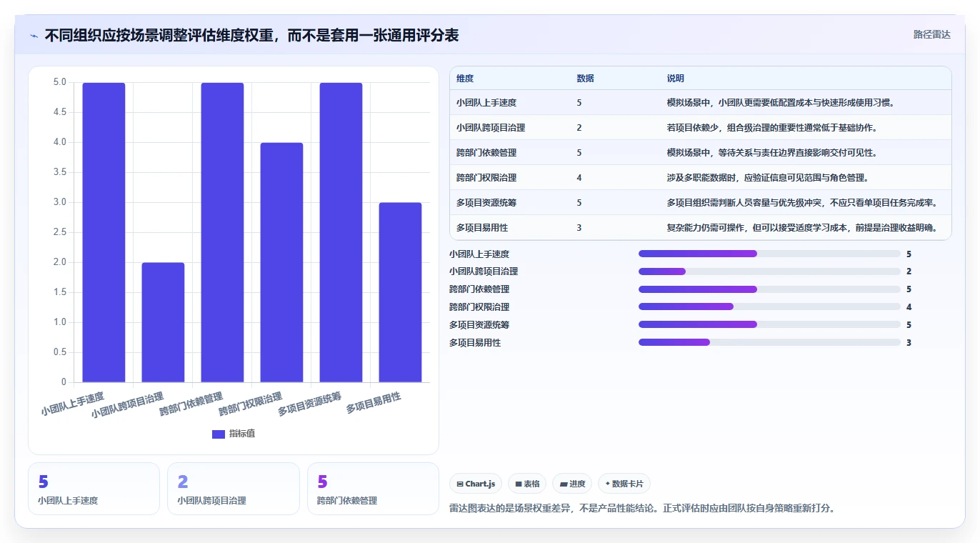Image resolution: width=980 pixels, height=543 pixels.
Task: Click the 多项目资源统筹 x-axis label
Action: tap(309, 404)
